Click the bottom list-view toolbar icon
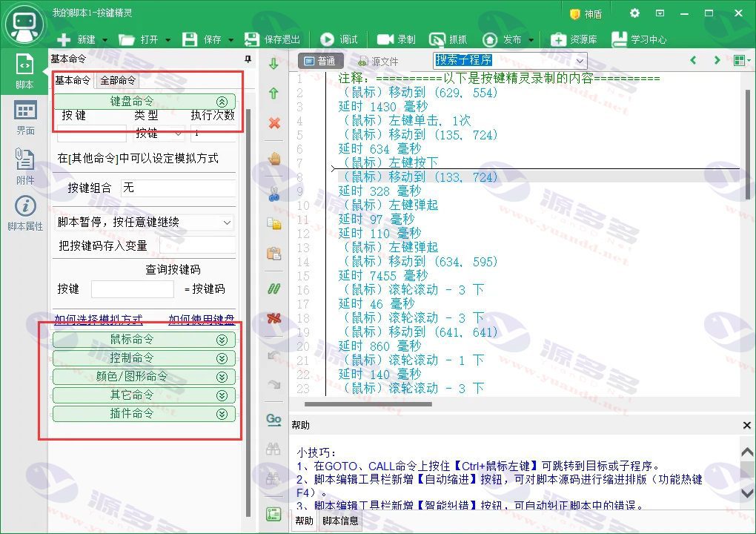This screenshot has height=534, width=756. 273,514
